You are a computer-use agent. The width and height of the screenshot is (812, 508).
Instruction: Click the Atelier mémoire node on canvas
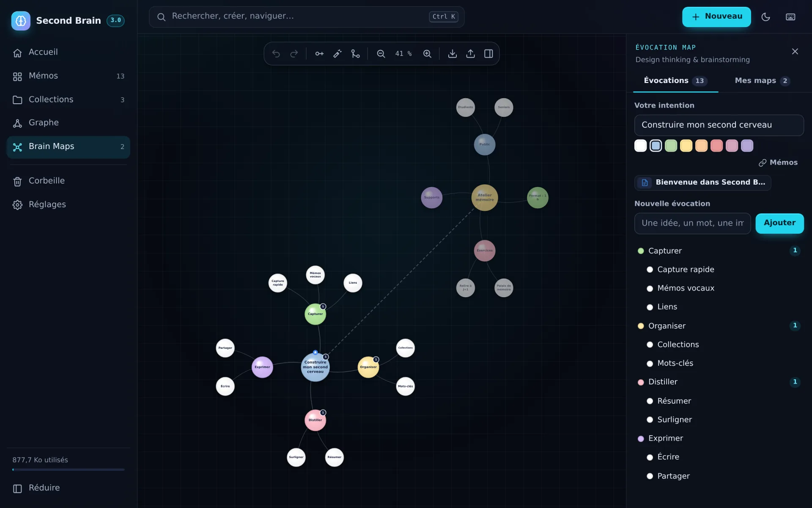485,198
